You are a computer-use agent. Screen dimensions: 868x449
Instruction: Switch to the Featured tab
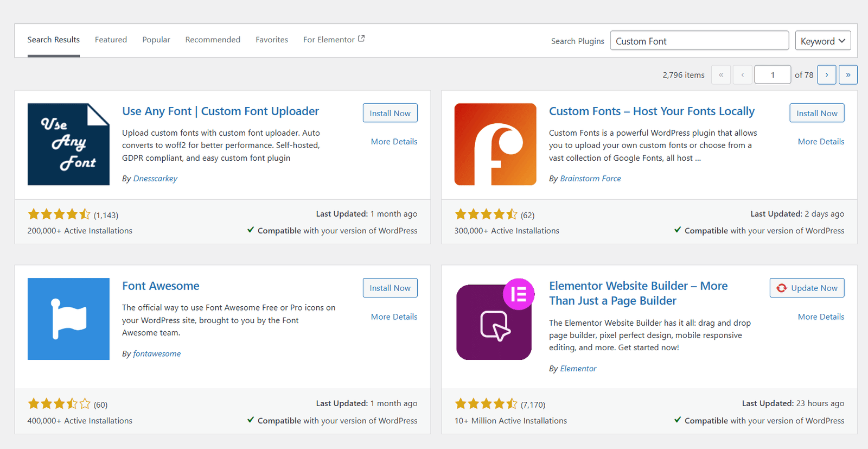click(111, 40)
